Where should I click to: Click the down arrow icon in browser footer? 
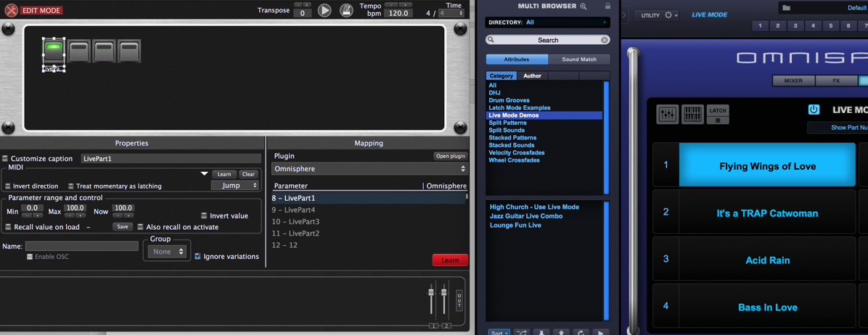(x=541, y=333)
